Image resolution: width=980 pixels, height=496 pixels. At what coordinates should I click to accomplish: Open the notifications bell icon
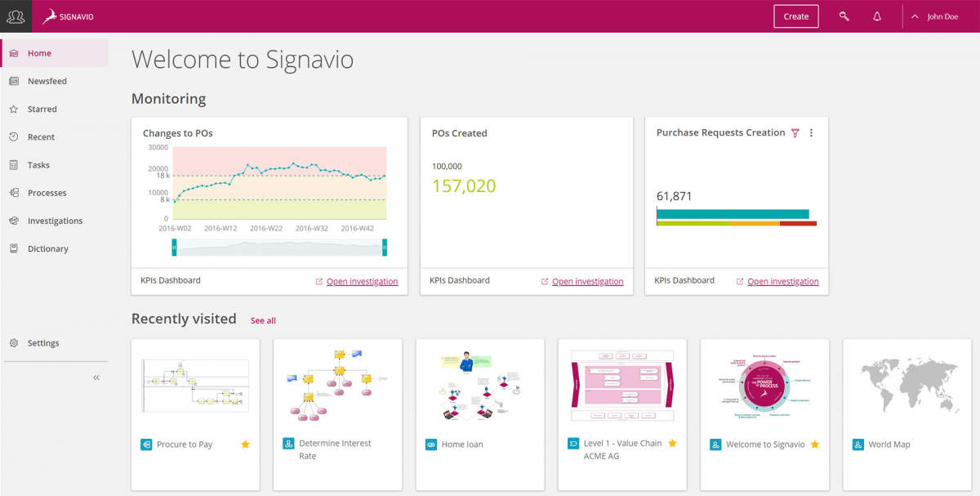(877, 16)
